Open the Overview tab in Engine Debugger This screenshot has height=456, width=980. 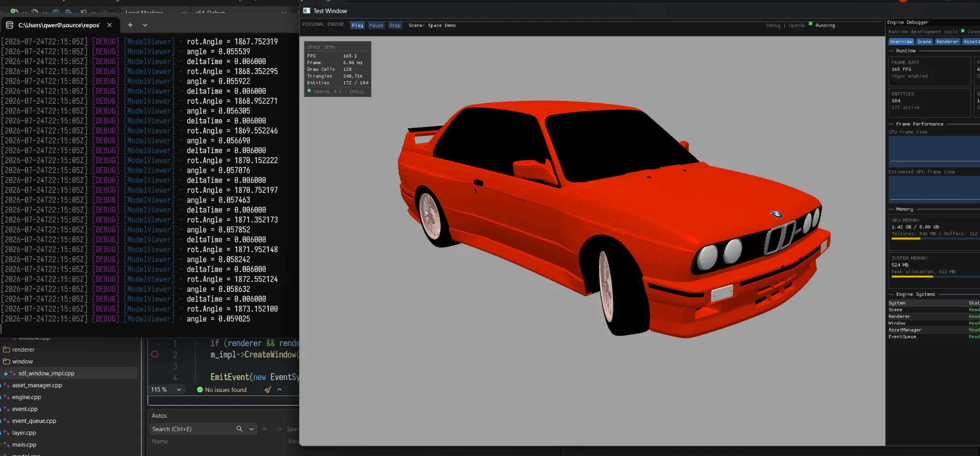tap(901, 42)
